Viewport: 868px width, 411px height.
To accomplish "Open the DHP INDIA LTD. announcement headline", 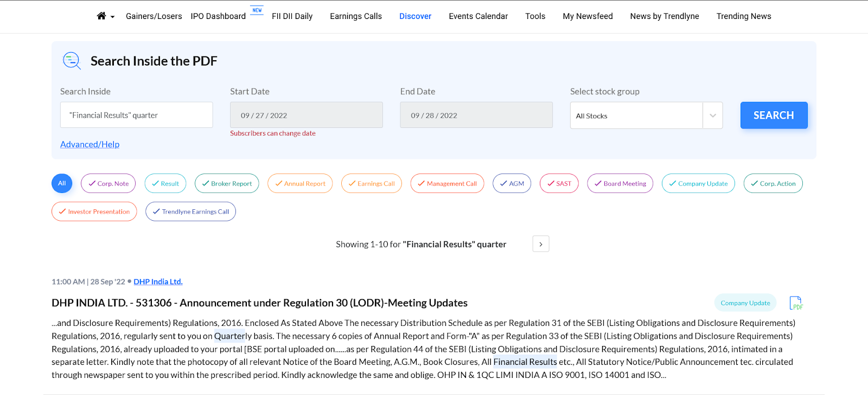I will pyautogui.click(x=259, y=303).
